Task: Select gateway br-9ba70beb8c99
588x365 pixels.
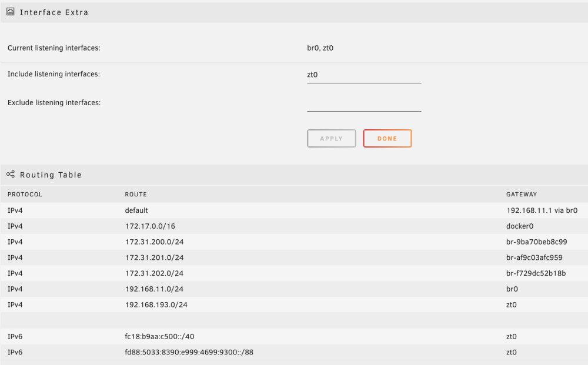Action: pos(537,242)
